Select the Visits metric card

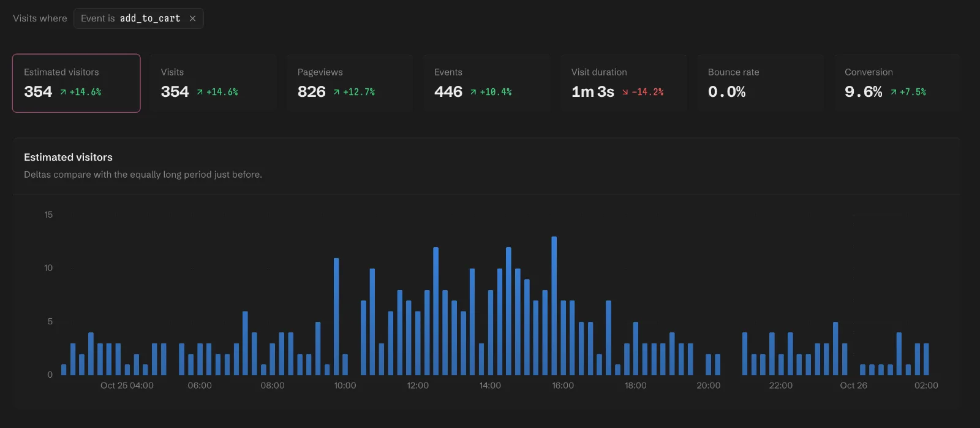coord(213,83)
